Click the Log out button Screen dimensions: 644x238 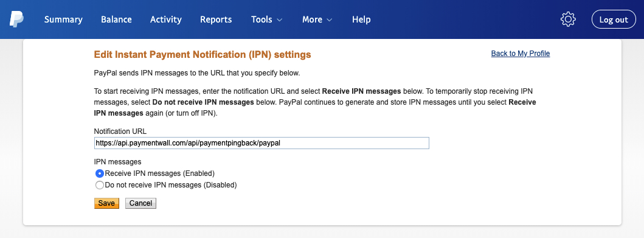614,19
